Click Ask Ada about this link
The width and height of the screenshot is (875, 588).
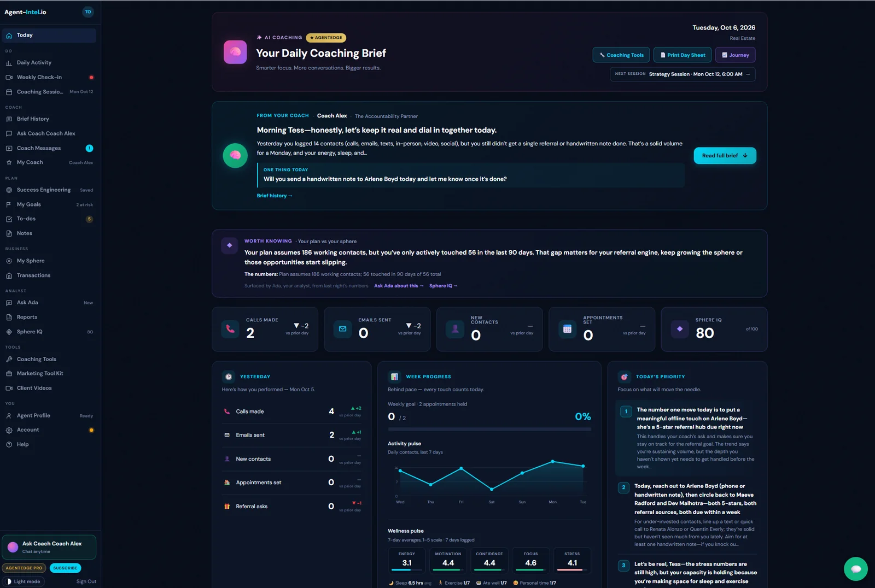399,286
